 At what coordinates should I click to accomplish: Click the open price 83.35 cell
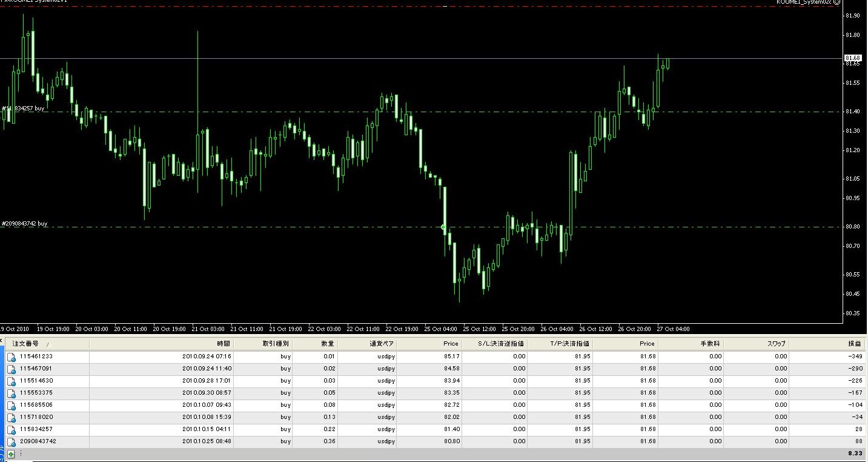pyautogui.click(x=451, y=393)
